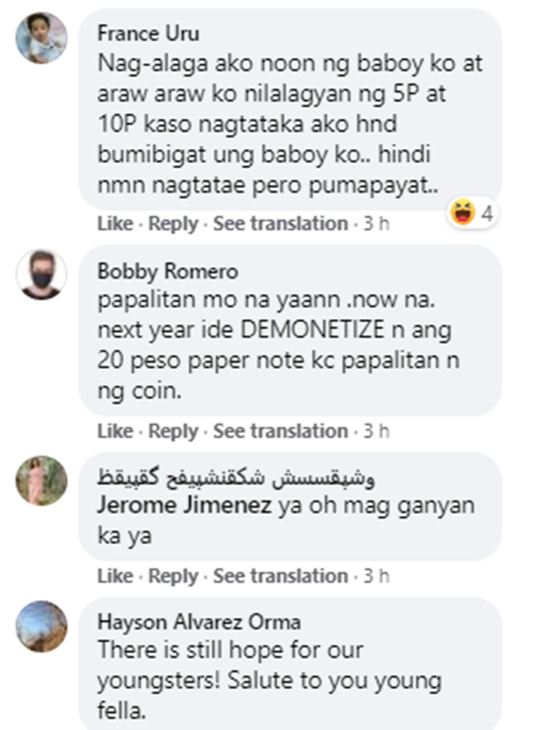Click the laughing reaction emoji icon
The height and width of the screenshot is (730, 560).
coord(463,213)
